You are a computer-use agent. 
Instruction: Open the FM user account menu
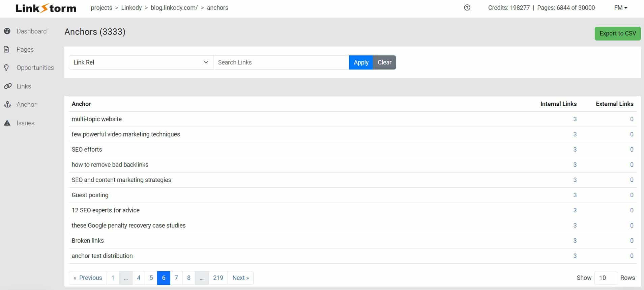coord(620,8)
